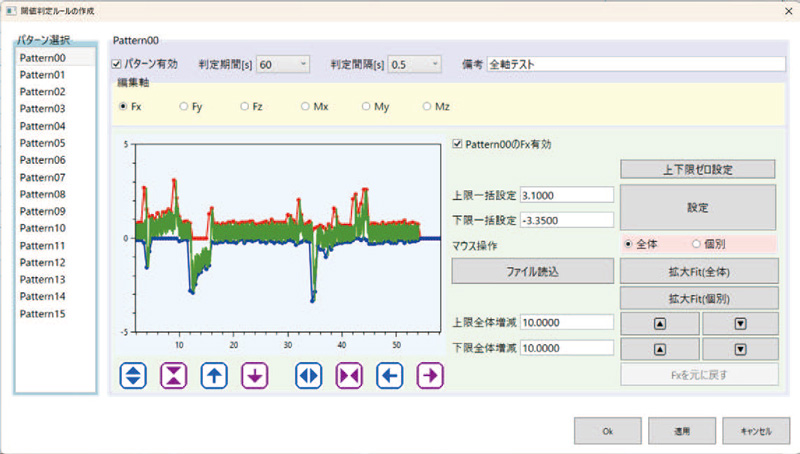
Task: Click the horizontal expand chart icon
Action: [309, 375]
